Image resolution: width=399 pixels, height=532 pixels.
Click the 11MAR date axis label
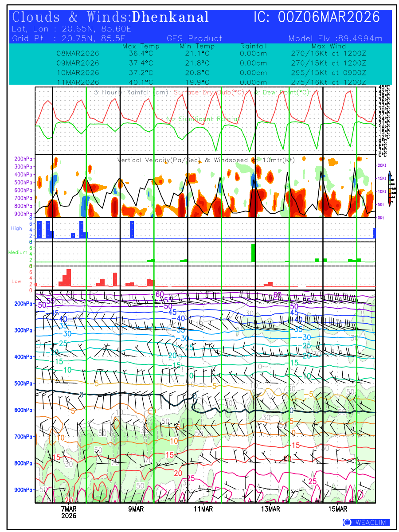click(x=203, y=509)
